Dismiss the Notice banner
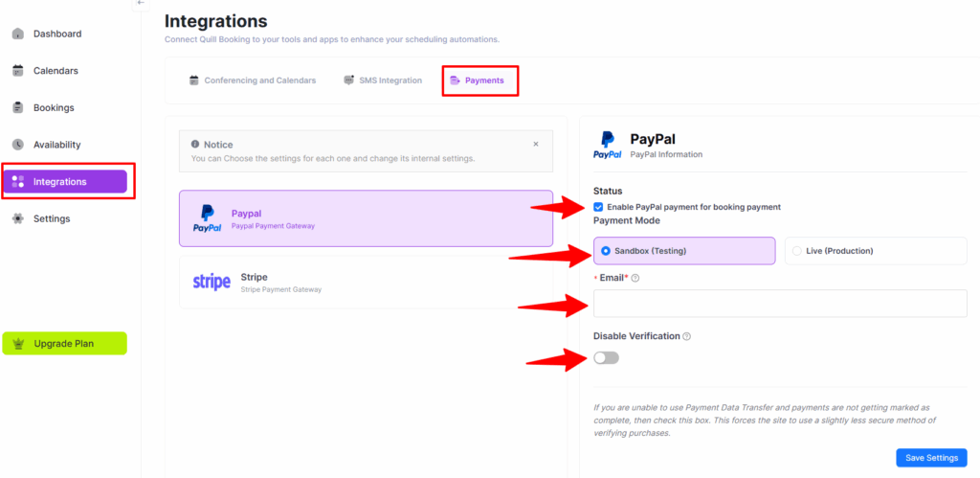Image resolution: width=980 pixels, height=478 pixels. (x=536, y=145)
